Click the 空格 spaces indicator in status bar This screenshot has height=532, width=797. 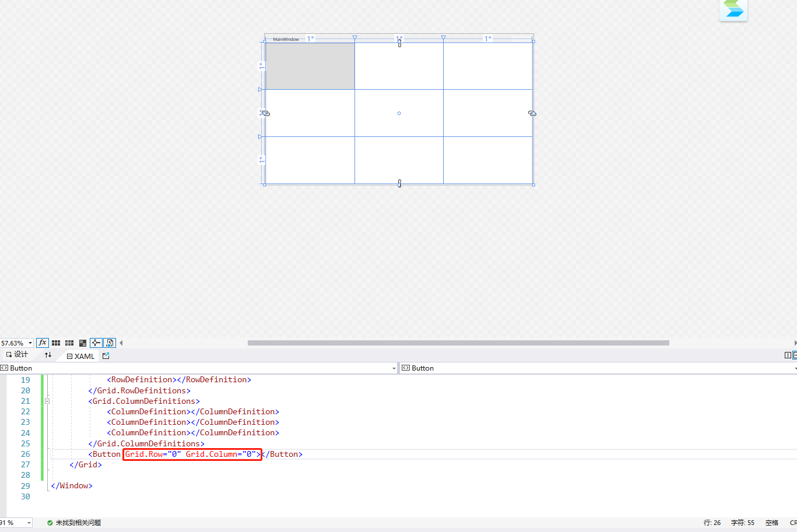pyautogui.click(x=772, y=523)
